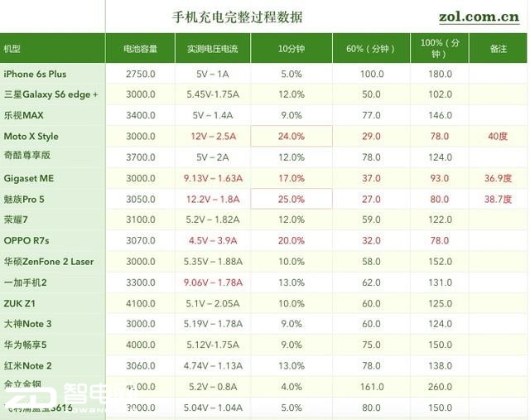Image resolution: width=530 pixels, height=420 pixels.
Task: Click the ZUK Z1 row label
Action: click(x=19, y=303)
